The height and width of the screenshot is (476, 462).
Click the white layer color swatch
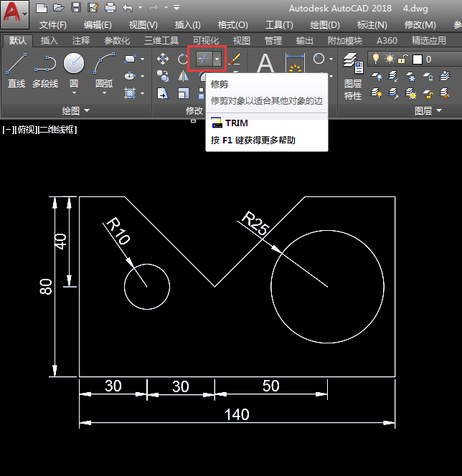417,59
